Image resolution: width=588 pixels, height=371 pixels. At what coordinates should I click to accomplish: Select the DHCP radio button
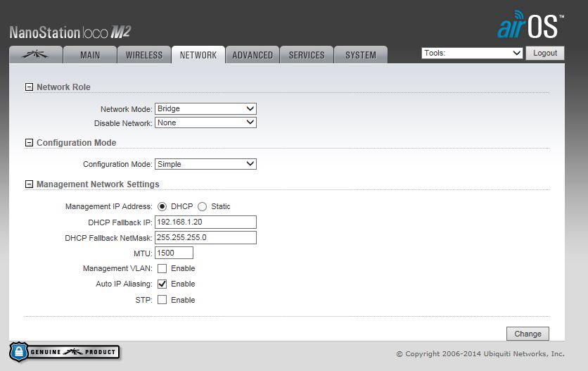point(162,206)
